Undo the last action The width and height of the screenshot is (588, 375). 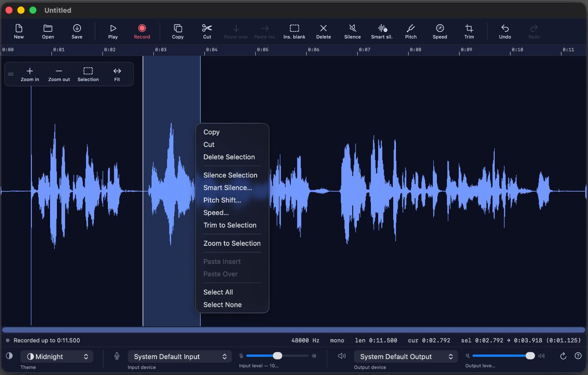(505, 31)
